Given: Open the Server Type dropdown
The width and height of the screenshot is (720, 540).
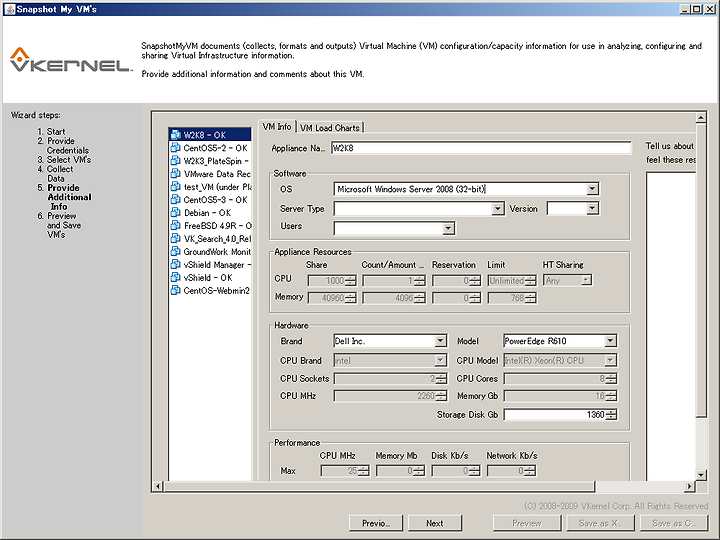Looking at the screenshot, I should (x=497, y=209).
